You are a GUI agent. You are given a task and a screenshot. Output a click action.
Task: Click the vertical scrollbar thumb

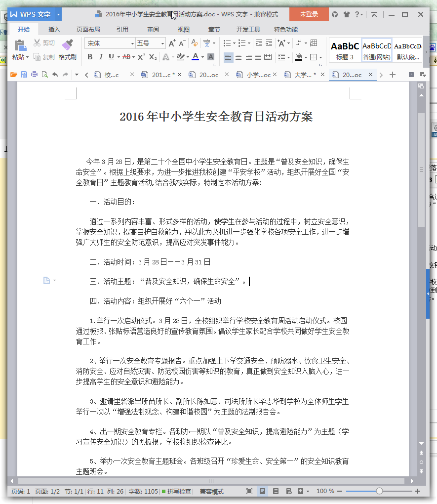421,170
